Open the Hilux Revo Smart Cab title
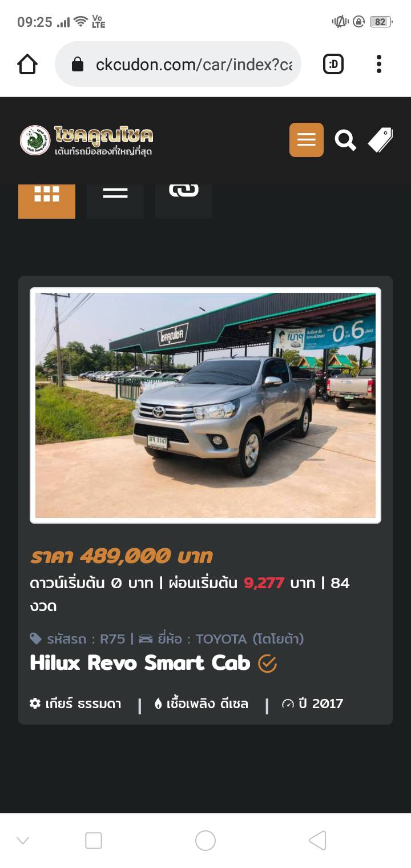Screen dimensions: 411x868 140,663
